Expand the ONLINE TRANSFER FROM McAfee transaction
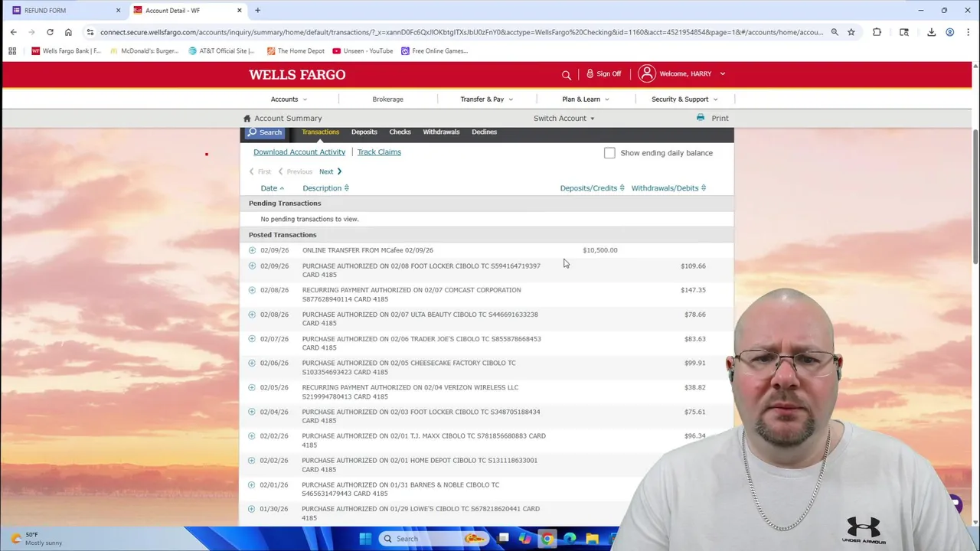The width and height of the screenshot is (980, 551). pos(252,250)
